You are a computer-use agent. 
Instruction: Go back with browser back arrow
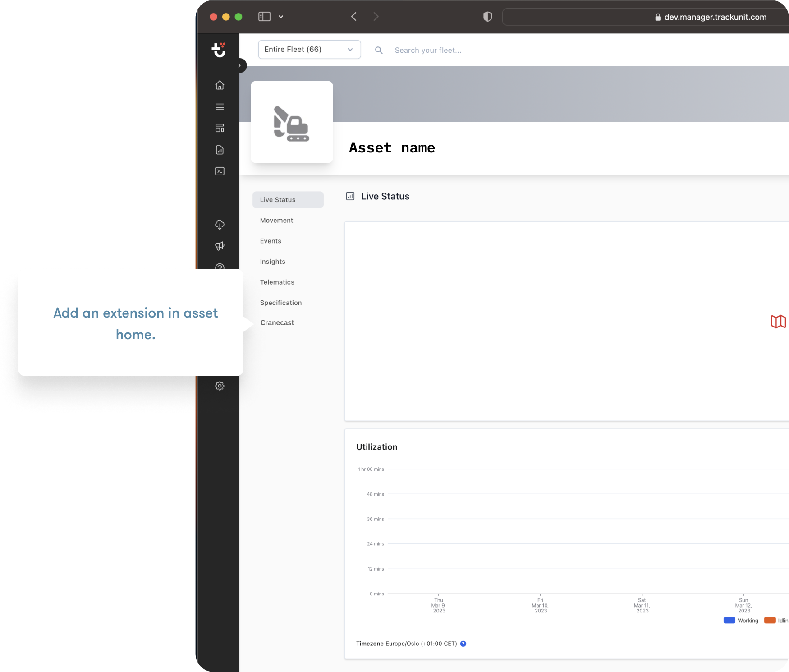point(354,17)
